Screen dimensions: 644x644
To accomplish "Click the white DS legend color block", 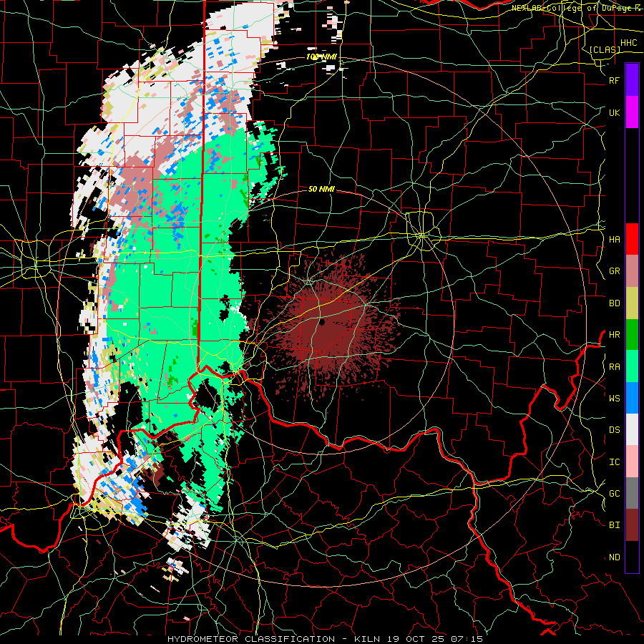I will 632,429.
